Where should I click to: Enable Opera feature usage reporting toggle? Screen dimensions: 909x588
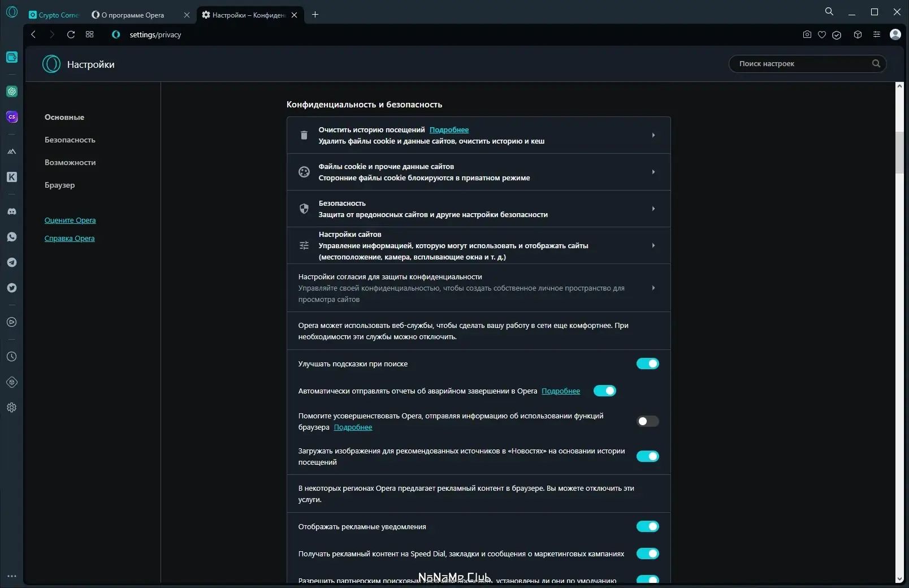pyautogui.click(x=647, y=421)
